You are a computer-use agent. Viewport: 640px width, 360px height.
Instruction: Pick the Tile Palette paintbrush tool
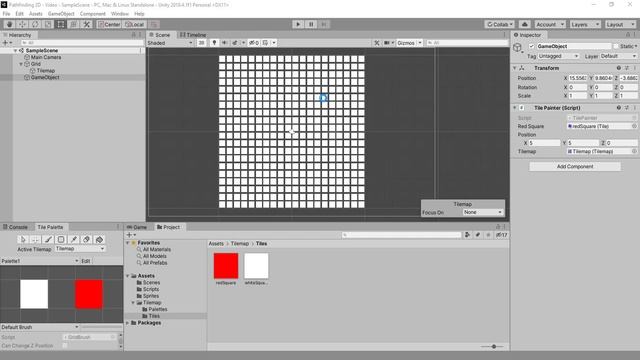pyautogui.click(x=48, y=240)
